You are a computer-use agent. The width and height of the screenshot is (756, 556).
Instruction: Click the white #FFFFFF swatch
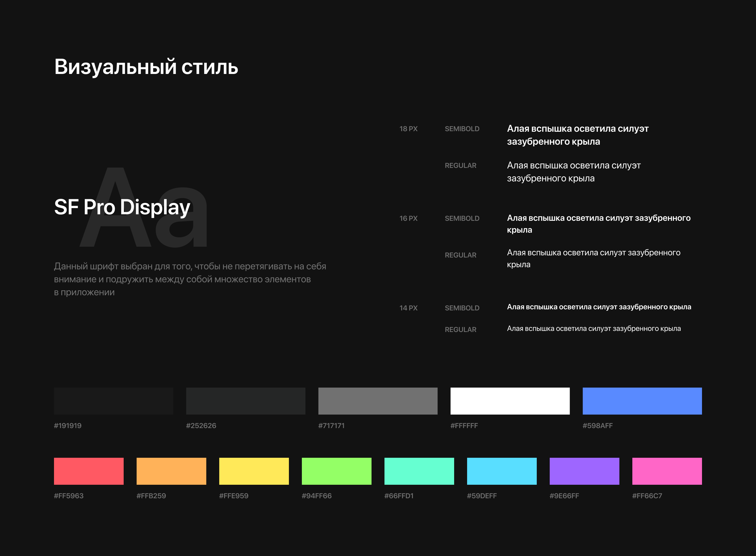[510, 401]
